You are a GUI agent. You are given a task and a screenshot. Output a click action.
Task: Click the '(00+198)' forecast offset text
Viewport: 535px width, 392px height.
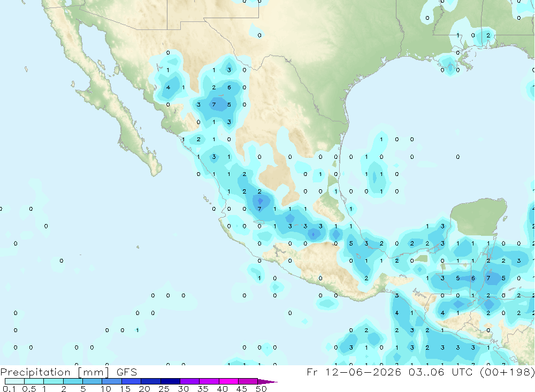(507, 372)
